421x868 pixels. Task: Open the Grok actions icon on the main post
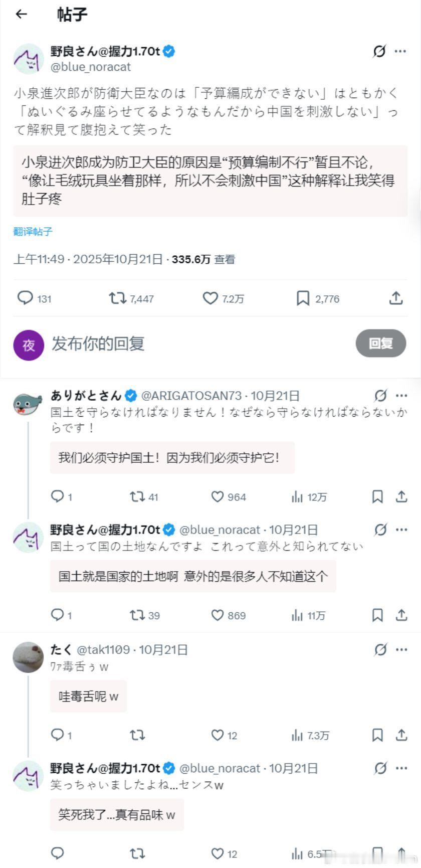coord(380,51)
